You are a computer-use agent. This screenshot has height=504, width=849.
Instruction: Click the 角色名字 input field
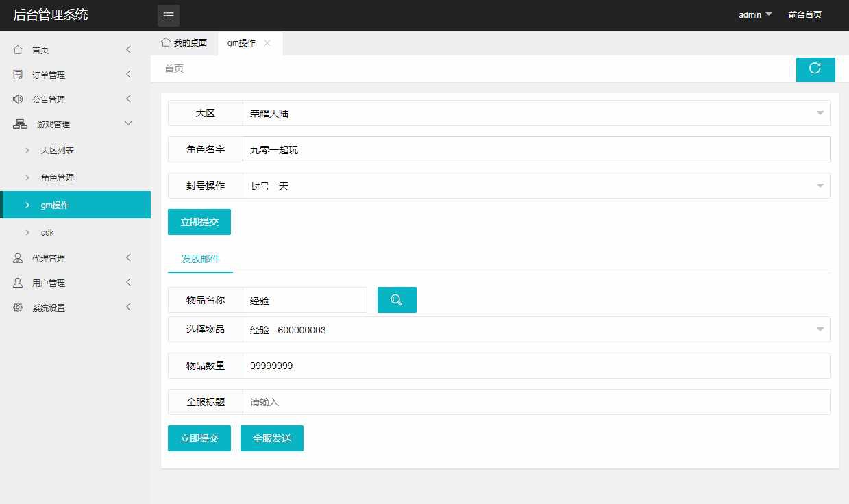pos(537,149)
